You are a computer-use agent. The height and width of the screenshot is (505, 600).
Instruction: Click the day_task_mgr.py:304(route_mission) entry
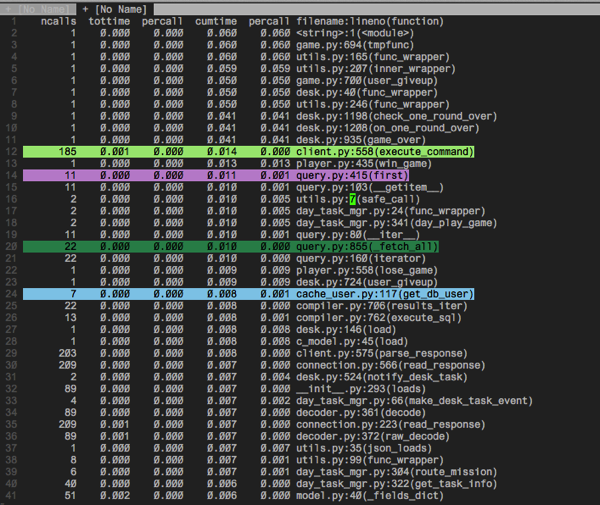pyautogui.click(x=396, y=472)
